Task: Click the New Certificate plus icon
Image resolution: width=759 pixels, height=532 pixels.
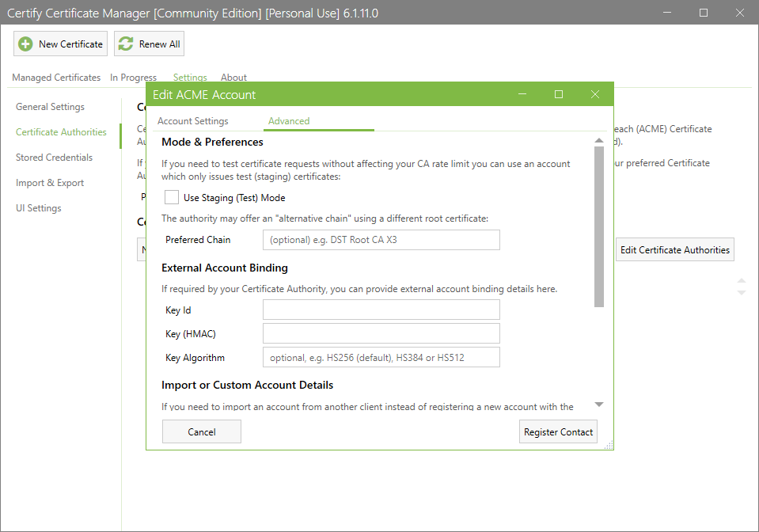Action: (x=25, y=44)
